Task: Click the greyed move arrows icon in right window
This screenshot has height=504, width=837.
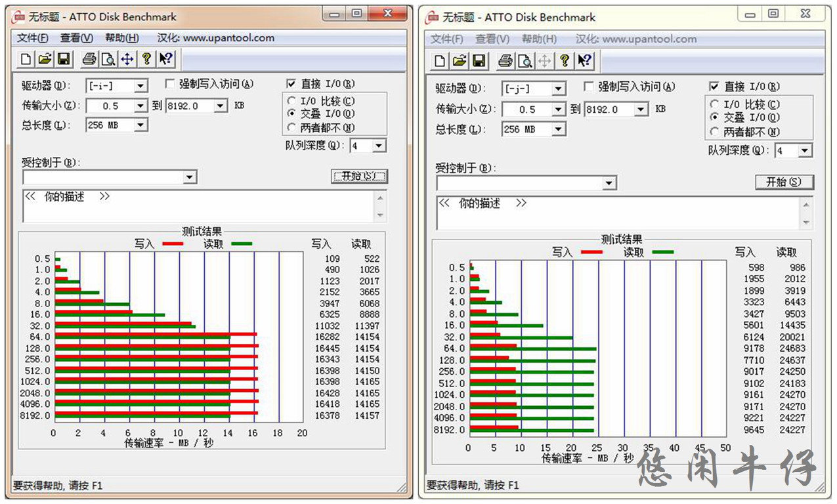Action: (x=544, y=61)
